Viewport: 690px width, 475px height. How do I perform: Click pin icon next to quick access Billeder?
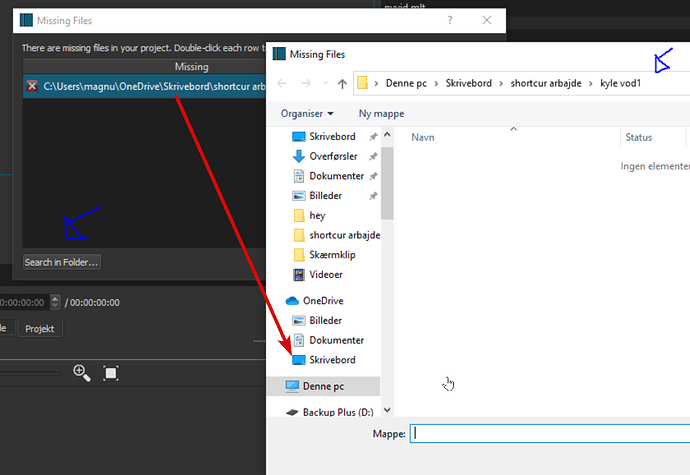(373, 196)
